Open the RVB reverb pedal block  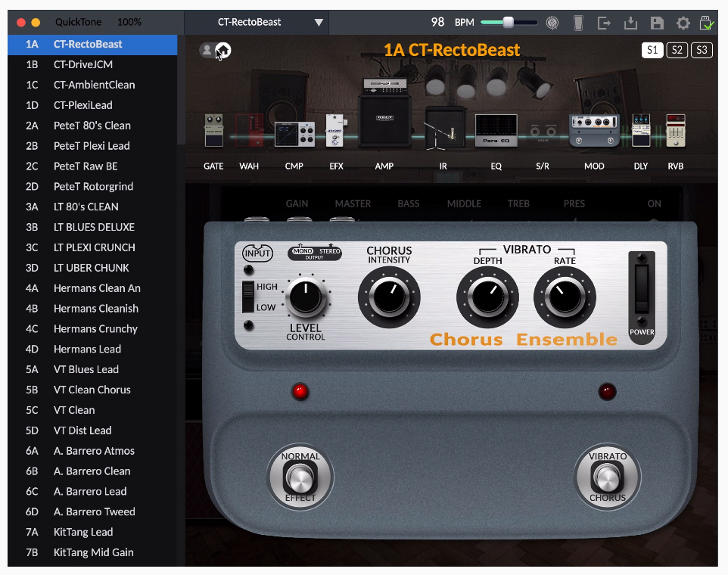676,130
